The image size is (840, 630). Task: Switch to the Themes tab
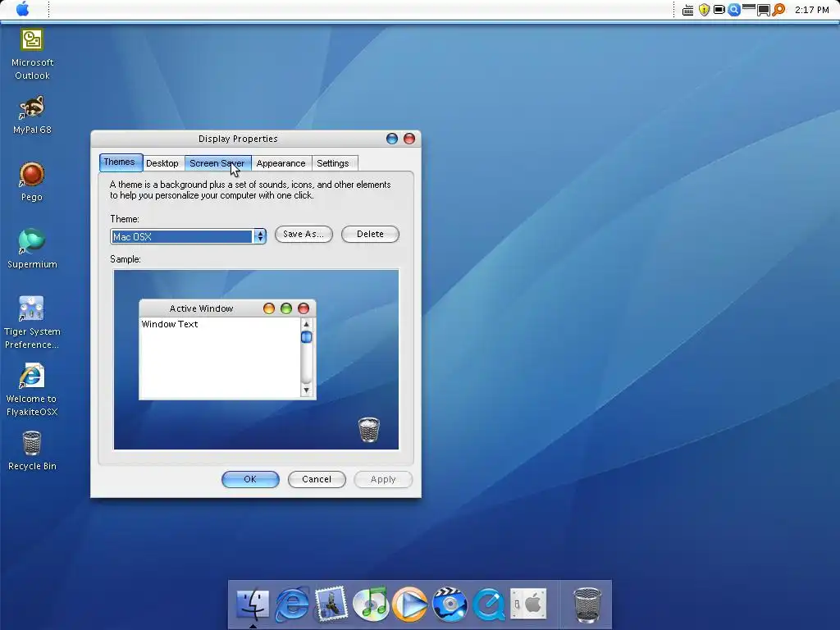(x=121, y=162)
